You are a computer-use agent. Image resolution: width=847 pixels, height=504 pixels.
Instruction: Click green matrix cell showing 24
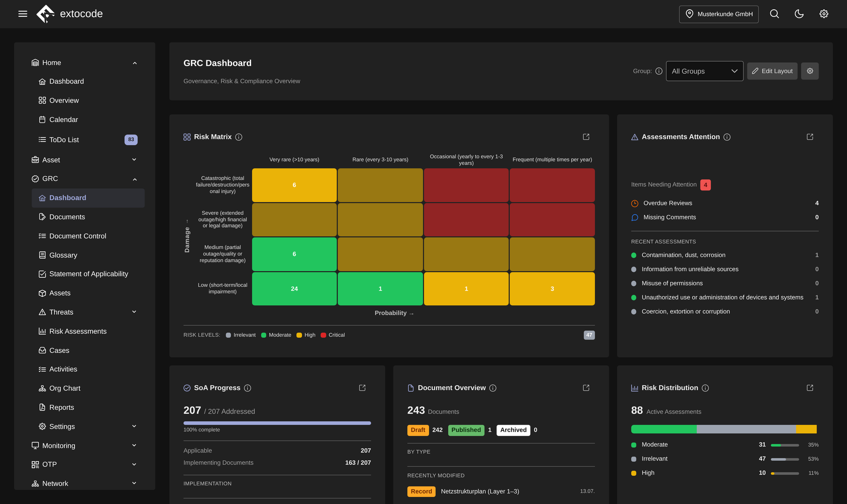coord(294,289)
